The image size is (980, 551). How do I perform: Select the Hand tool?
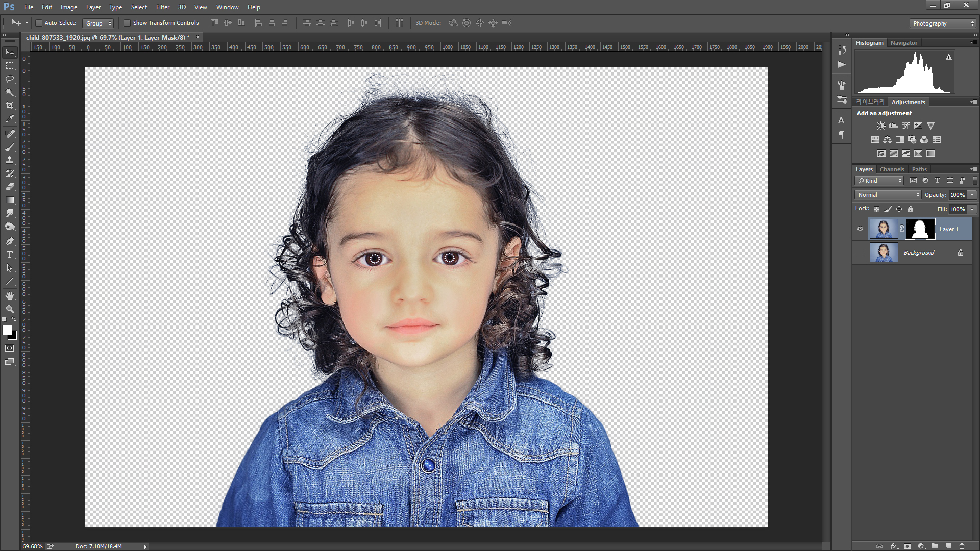coord(10,296)
